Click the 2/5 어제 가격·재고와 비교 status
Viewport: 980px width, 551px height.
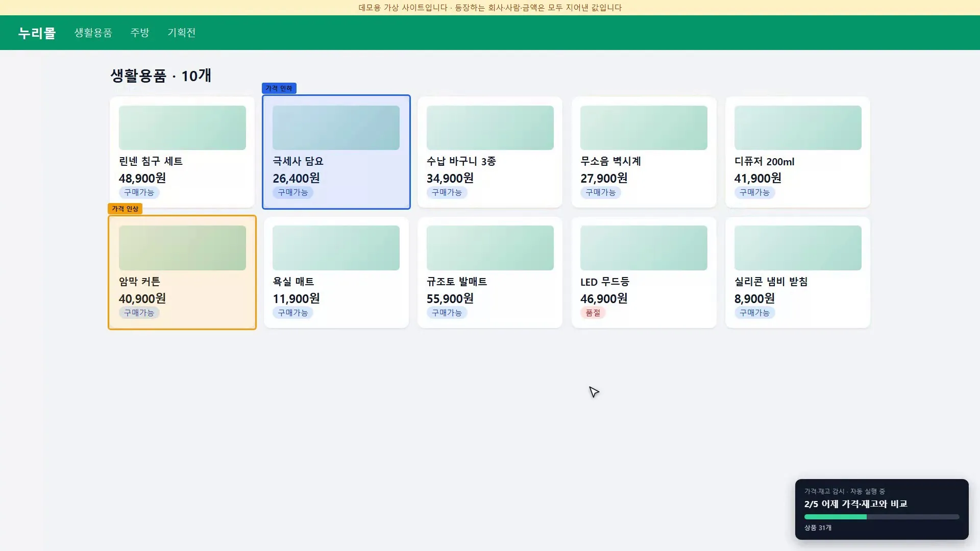(855, 504)
